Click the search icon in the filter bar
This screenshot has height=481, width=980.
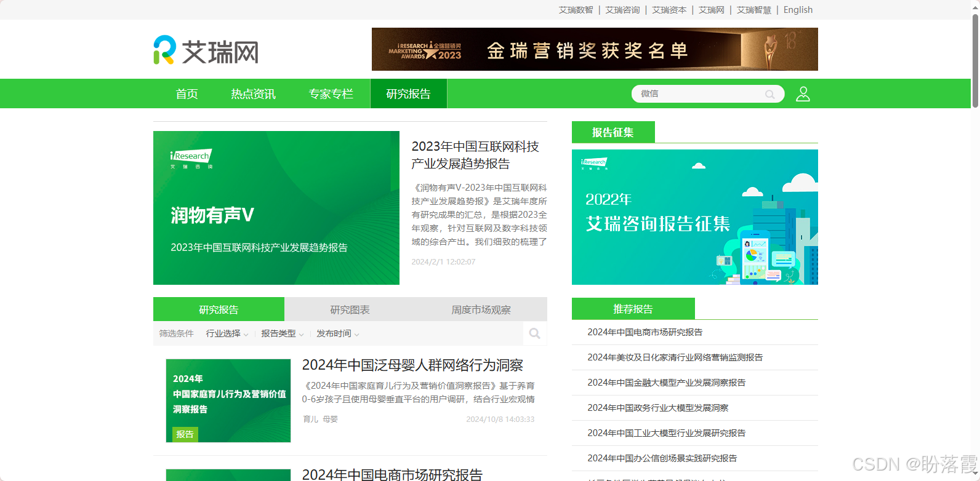535,333
